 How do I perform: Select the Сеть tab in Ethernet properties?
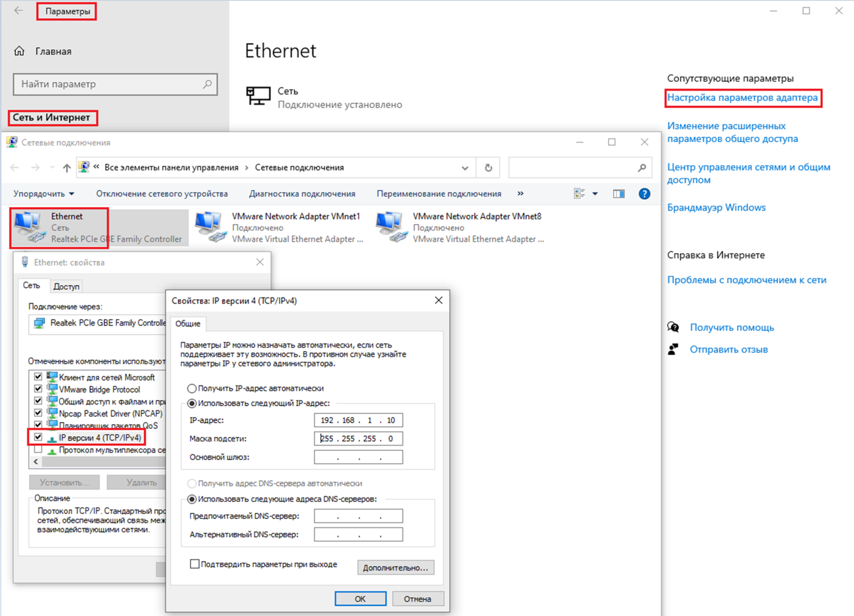(x=32, y=286)
